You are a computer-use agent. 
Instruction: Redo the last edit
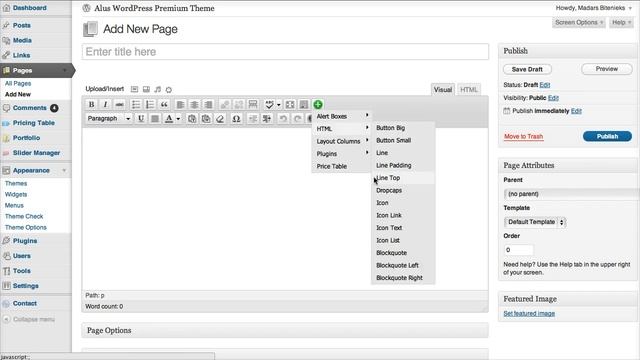click(x=297, y=118)
